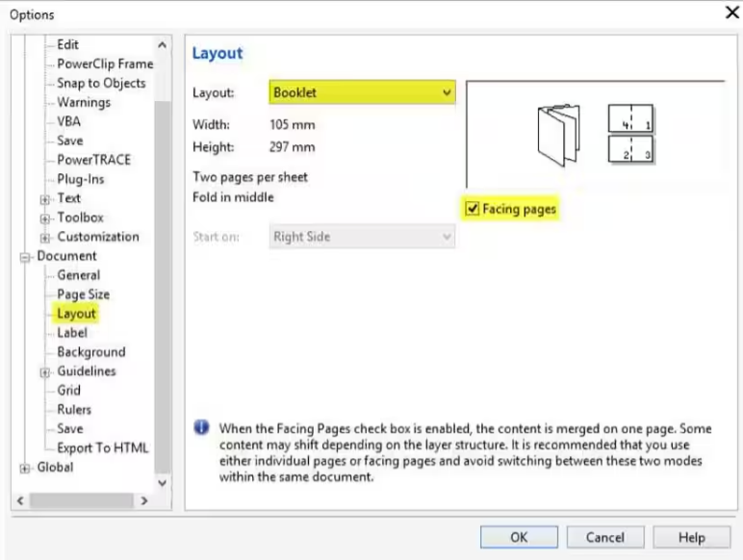The width and height of the screenshot is (743, 560).
Task: Click the tree horizontal scroll right arrow
Action: coord(144,500)
